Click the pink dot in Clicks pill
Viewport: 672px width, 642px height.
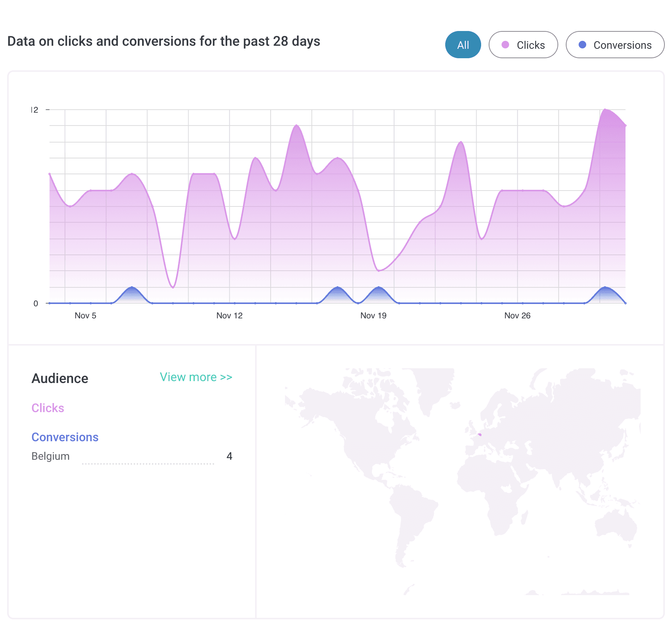505,45
